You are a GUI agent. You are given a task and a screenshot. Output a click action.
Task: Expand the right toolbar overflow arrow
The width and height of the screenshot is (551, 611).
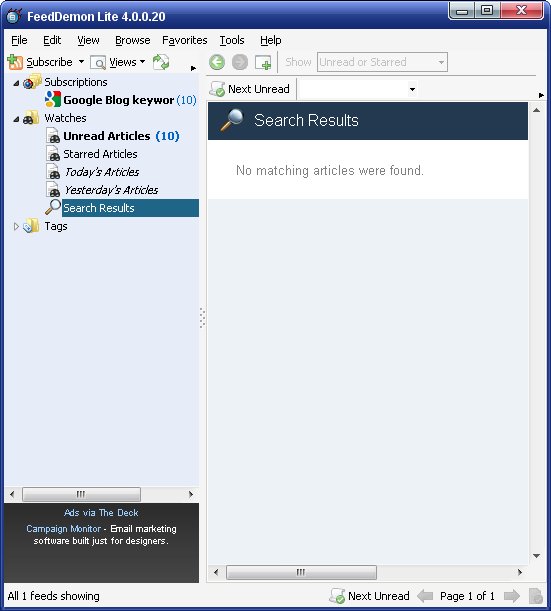coord(541,95)
